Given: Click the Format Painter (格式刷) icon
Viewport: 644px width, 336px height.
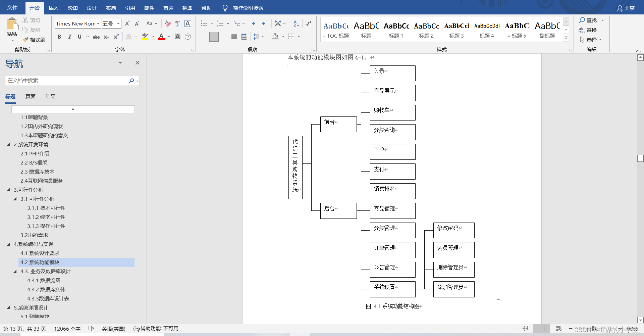Looking at the screenshot, I should (x=25, y=40).
